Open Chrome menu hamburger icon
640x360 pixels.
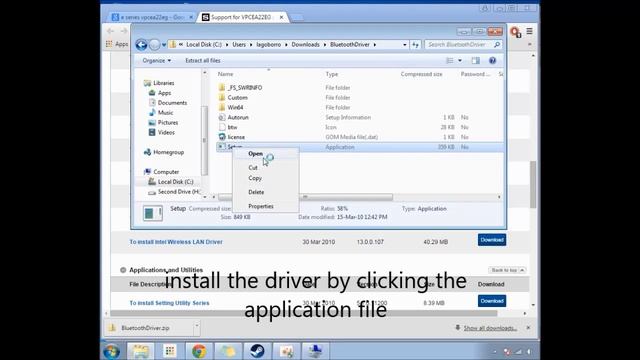529,31
